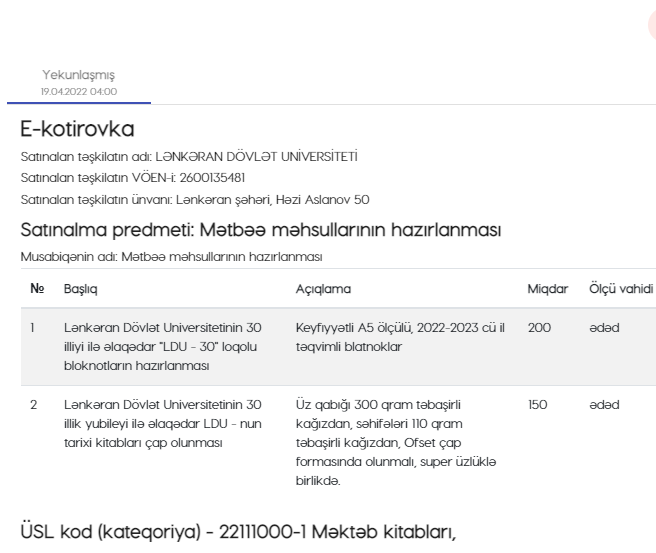Click the Satınalma predmeti heading
656x553 pixels.
point(261,230)
